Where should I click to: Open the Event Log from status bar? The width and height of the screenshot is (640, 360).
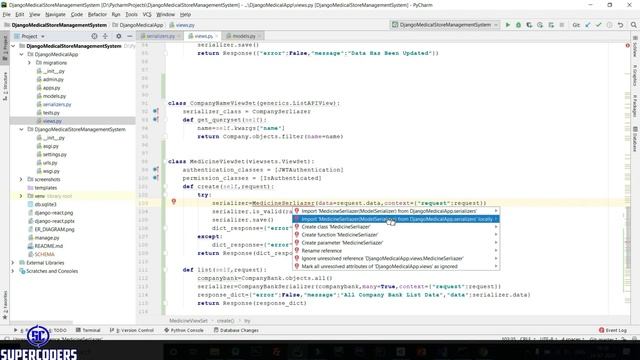pyautogui.click(x=612, y=330)
